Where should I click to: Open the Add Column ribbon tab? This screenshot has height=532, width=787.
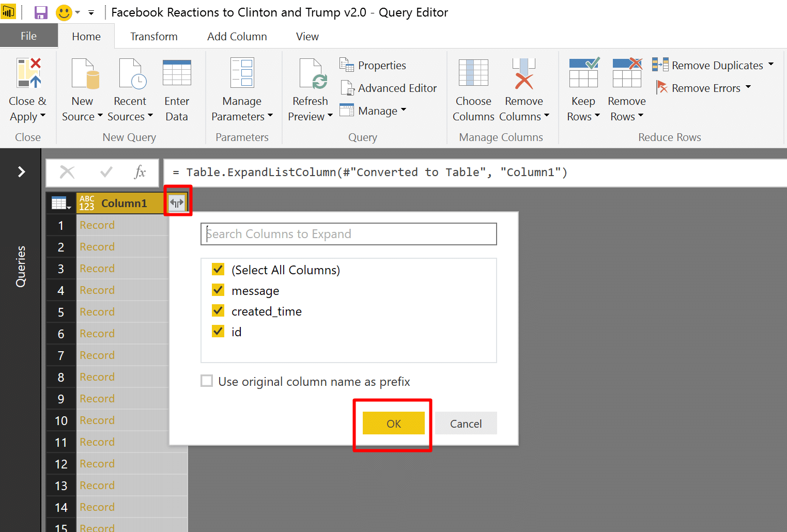coord(237,37)
